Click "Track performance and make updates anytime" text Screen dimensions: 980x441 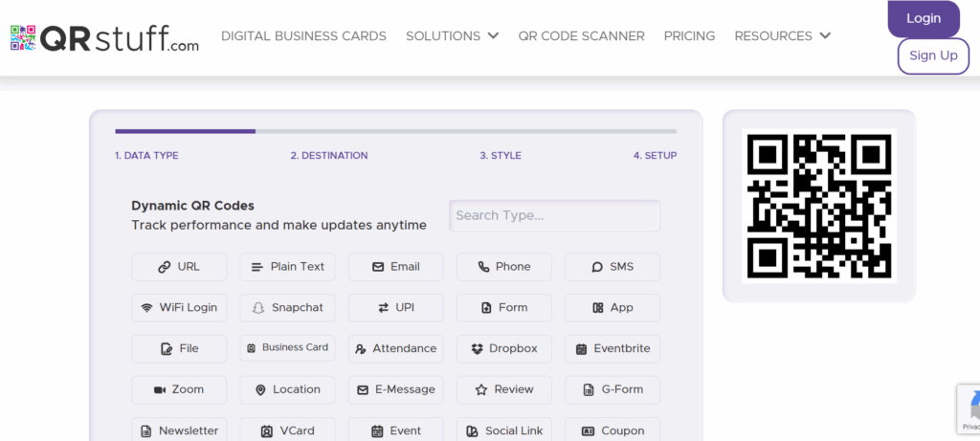coord(278,226)
